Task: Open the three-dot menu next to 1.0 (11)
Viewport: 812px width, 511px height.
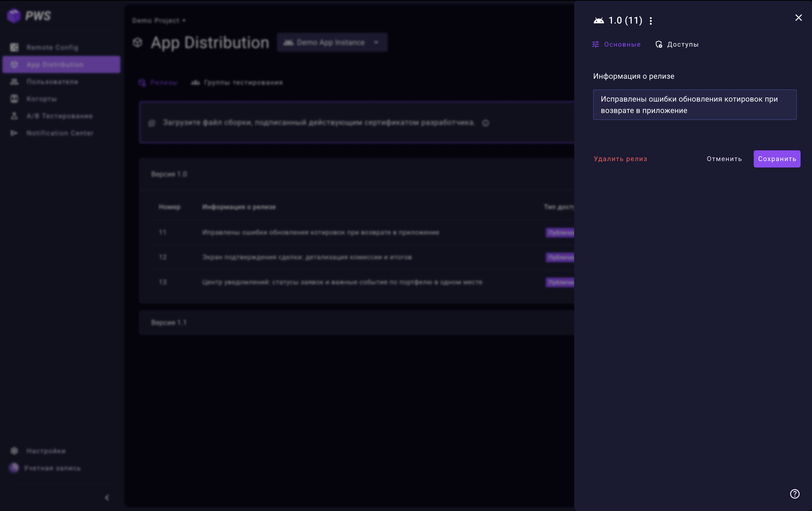Action: pyautogui.click(x=651, y=21)
